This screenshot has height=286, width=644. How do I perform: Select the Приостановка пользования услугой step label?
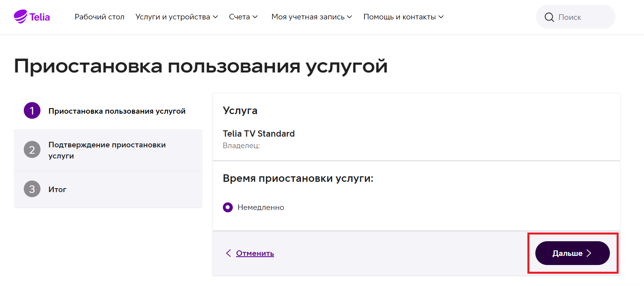click(117, 111)
